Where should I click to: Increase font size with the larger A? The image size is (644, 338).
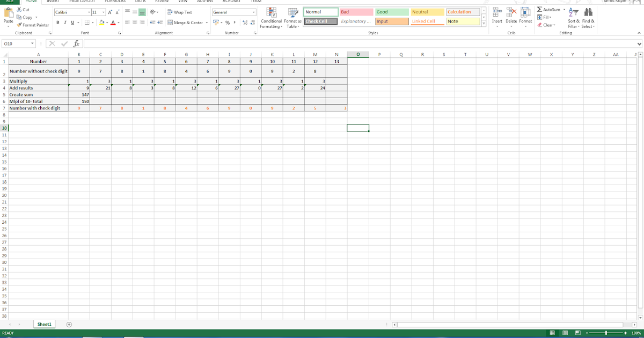[110, 12]
